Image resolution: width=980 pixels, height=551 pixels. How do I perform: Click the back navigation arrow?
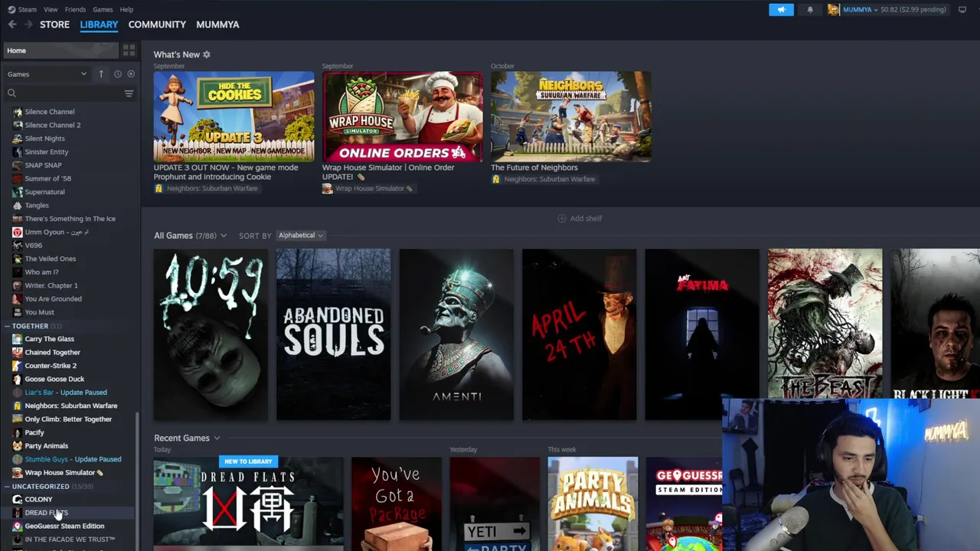pyautogui.click(x=12, y=24)
